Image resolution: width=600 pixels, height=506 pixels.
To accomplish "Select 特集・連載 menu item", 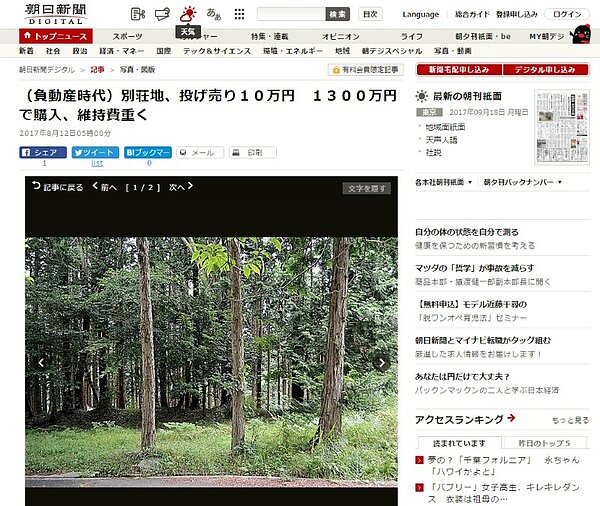I will pyautogui.click(x=269, y=36).
